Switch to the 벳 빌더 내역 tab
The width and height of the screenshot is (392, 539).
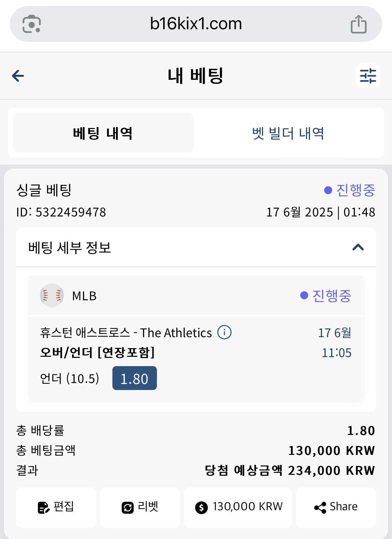tap(288, 133)
